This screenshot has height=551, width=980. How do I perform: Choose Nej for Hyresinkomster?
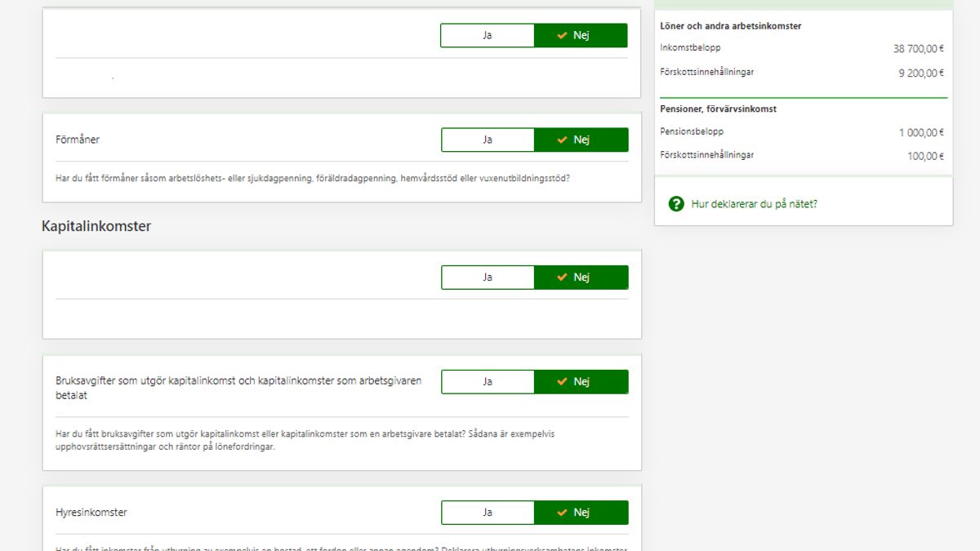coord(581,513)
